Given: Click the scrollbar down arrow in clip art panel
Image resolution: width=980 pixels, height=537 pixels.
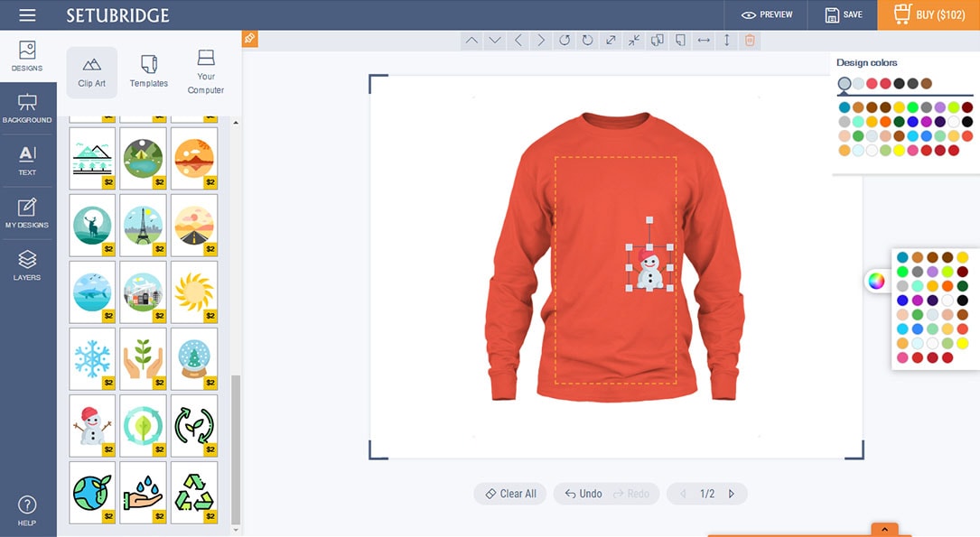Looking at the screenshot, I should [236, 530].
